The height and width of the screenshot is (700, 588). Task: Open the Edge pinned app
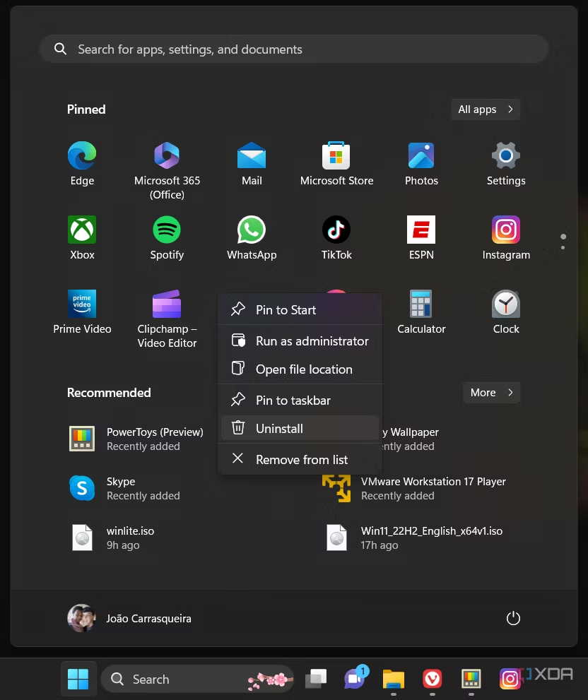82,164
